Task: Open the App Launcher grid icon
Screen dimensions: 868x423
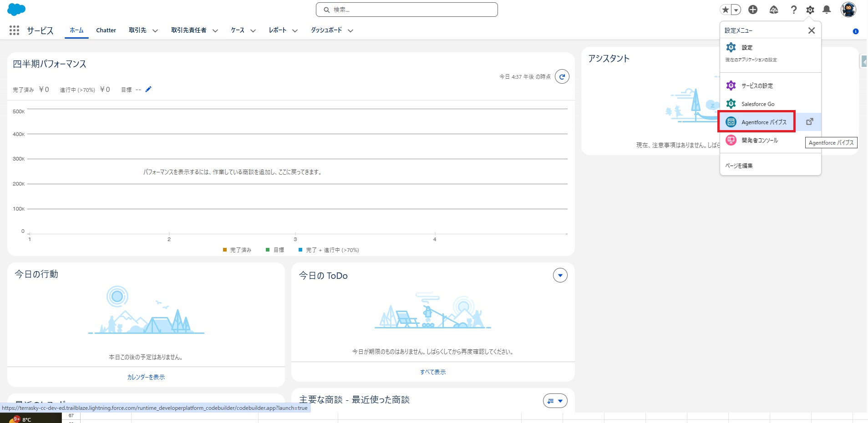Action: [x=14, y=30]
